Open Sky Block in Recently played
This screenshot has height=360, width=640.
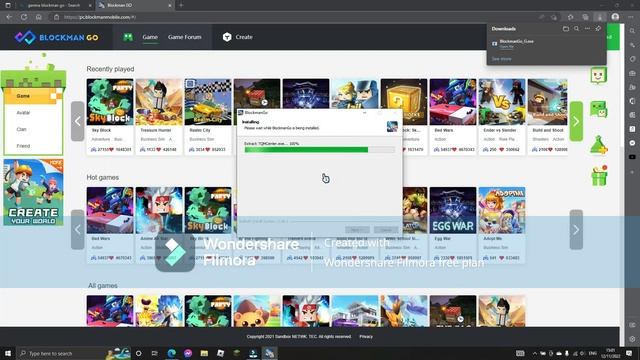(110, 102)
